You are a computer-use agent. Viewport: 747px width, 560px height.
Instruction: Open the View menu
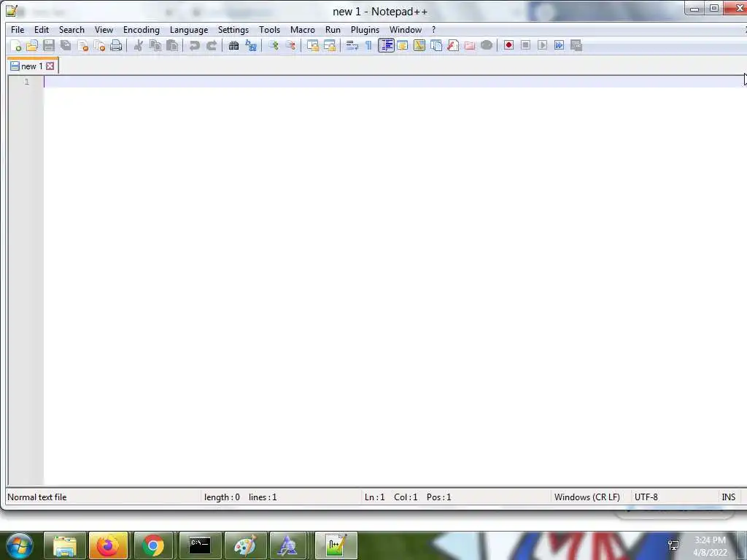104,29
